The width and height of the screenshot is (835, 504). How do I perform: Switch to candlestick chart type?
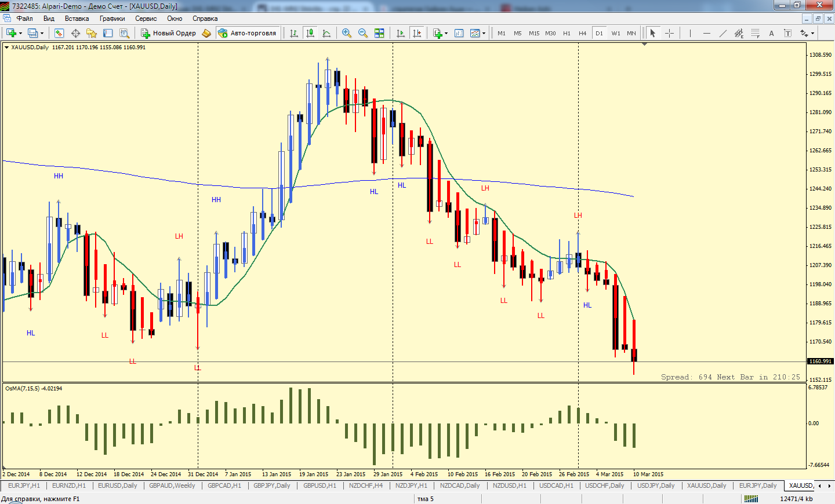click(x=310, y=33)
